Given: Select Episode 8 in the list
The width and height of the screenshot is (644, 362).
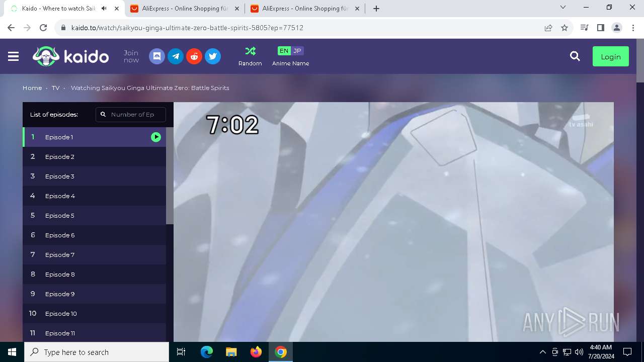Looking at the screenshot, I should pos(94,274).
